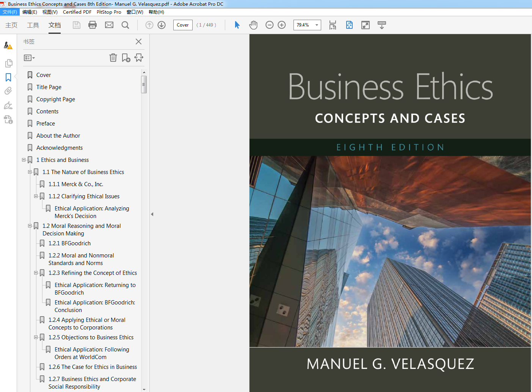Close the bookmarks panel

[x=139, y=42]
